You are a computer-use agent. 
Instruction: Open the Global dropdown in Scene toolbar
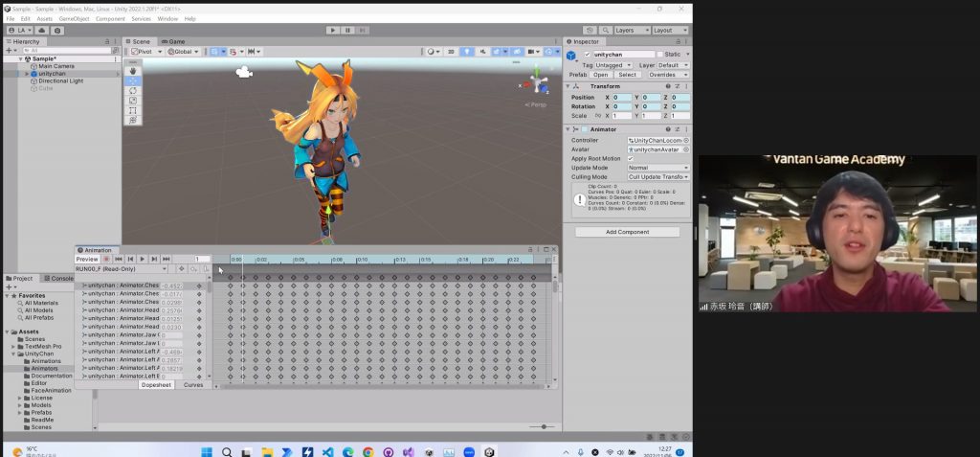pos(183,52)
